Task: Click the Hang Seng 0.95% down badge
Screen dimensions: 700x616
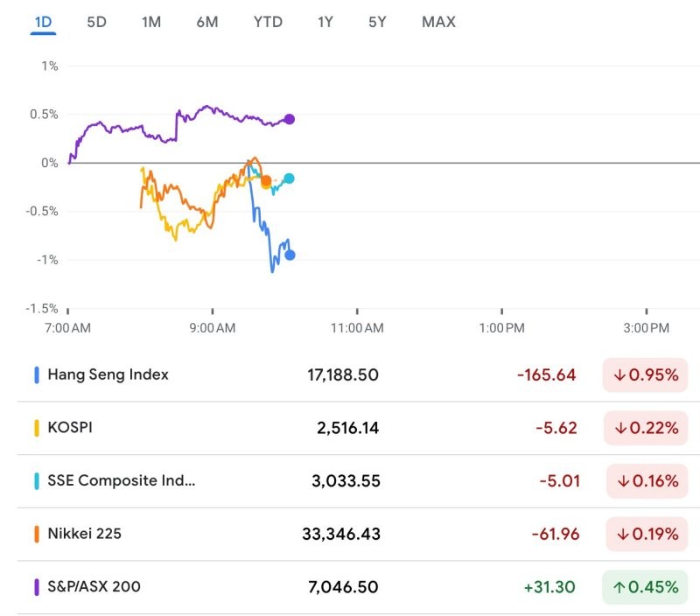Action: coord(645,375)
